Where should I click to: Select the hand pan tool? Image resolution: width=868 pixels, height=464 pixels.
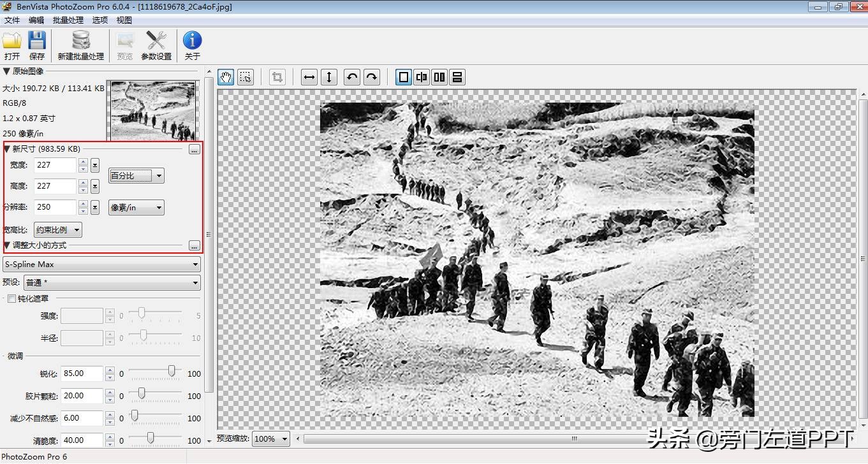(x=226, y=77)
